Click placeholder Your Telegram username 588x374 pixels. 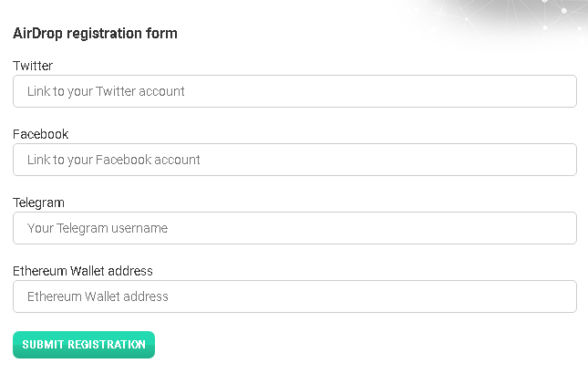pyautogui.click(x=98, y=228)
